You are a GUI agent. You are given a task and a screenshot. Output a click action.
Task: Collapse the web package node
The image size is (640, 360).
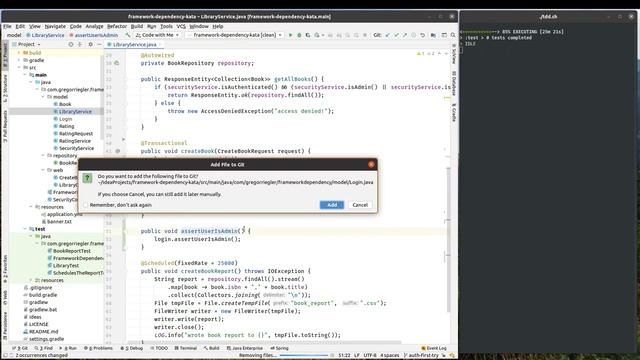(x=42, y=170)
